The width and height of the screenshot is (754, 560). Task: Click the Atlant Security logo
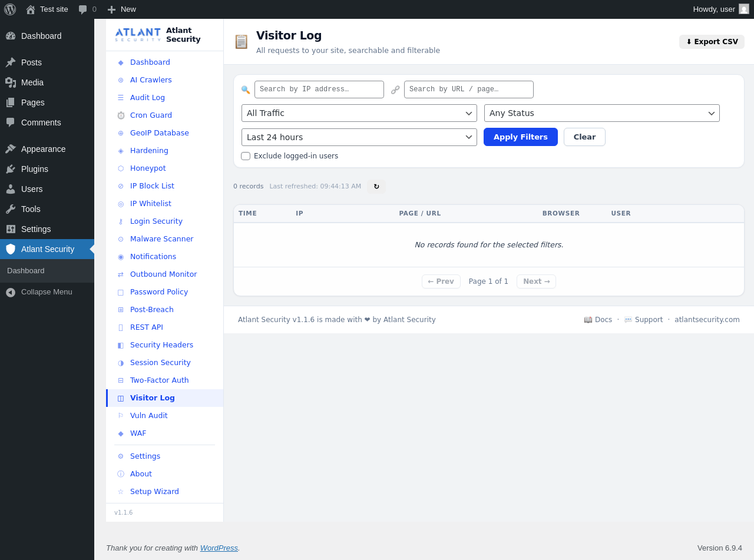[x=138, y=35]
